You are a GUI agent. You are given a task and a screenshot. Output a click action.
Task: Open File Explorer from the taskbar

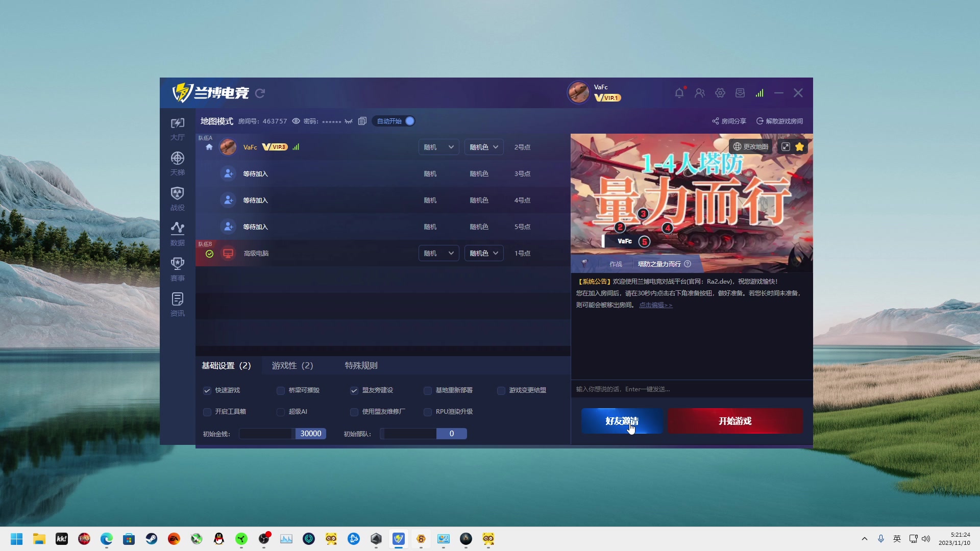39,539
